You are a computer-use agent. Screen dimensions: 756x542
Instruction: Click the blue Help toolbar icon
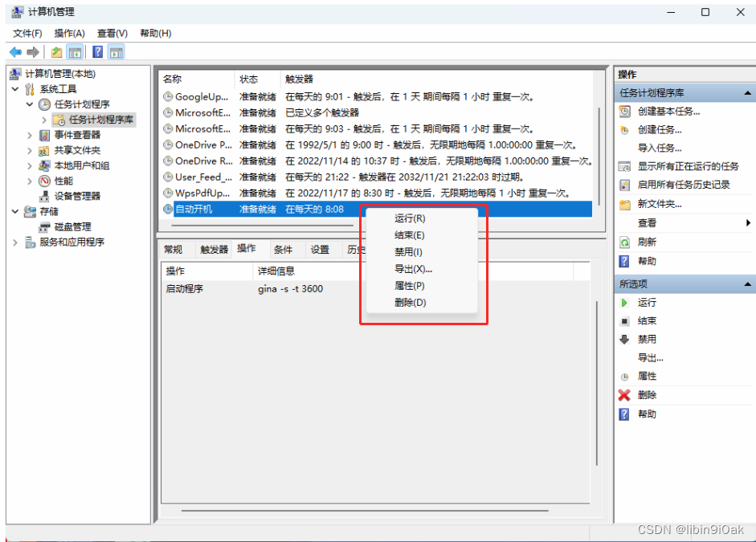97,52
